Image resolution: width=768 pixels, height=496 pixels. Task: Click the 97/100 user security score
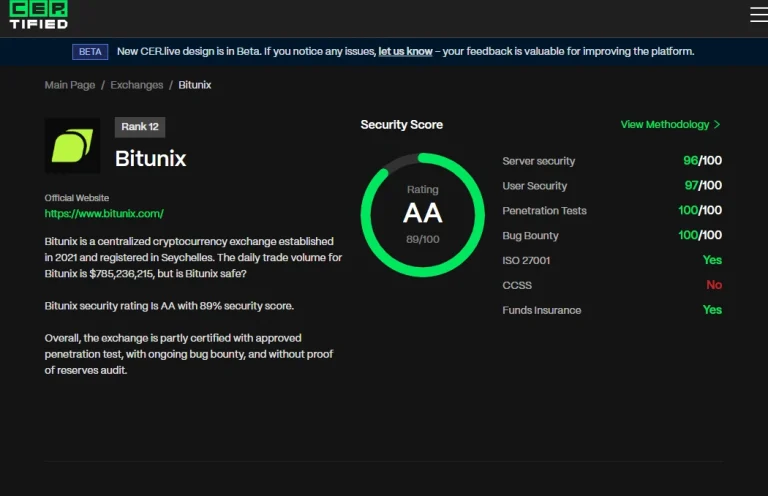click(x=703, y=186)
